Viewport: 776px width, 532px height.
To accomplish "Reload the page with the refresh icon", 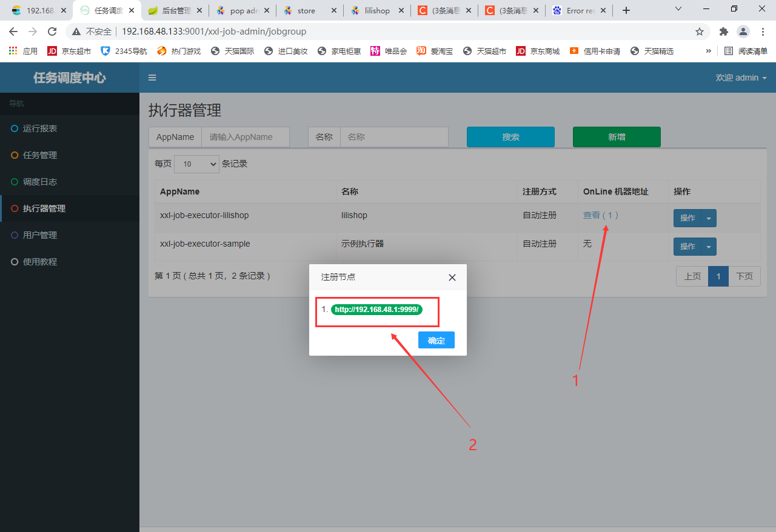I will 52,32.
